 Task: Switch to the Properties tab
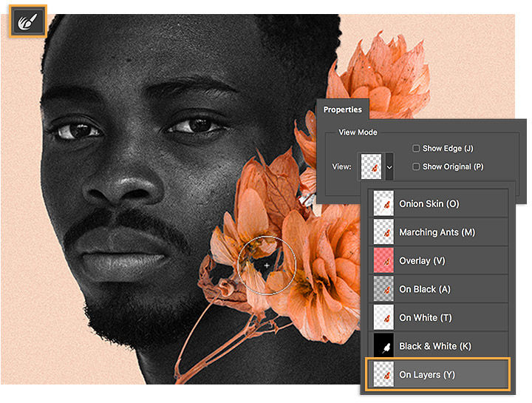pyautogui.click(x=342, y=109)
